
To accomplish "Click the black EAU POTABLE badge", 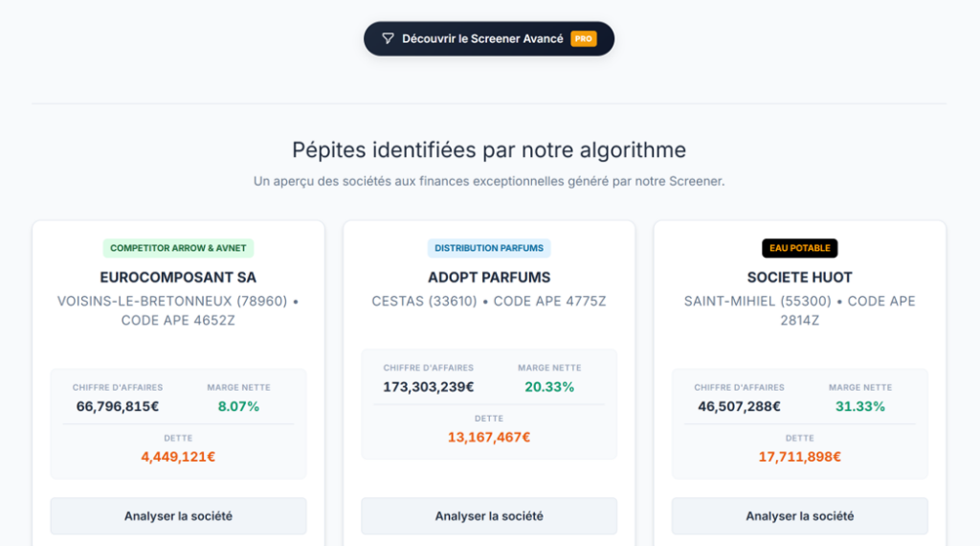I will (x=800, y=248).
